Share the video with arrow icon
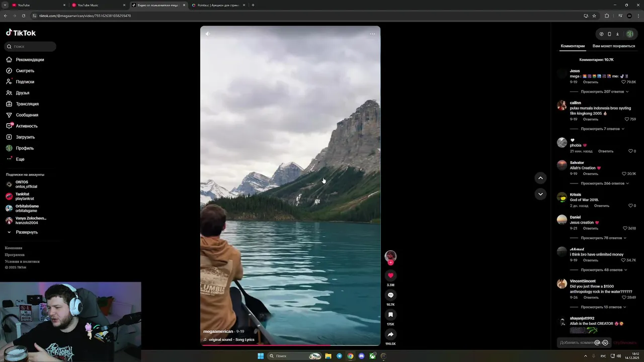 point(390,334)
